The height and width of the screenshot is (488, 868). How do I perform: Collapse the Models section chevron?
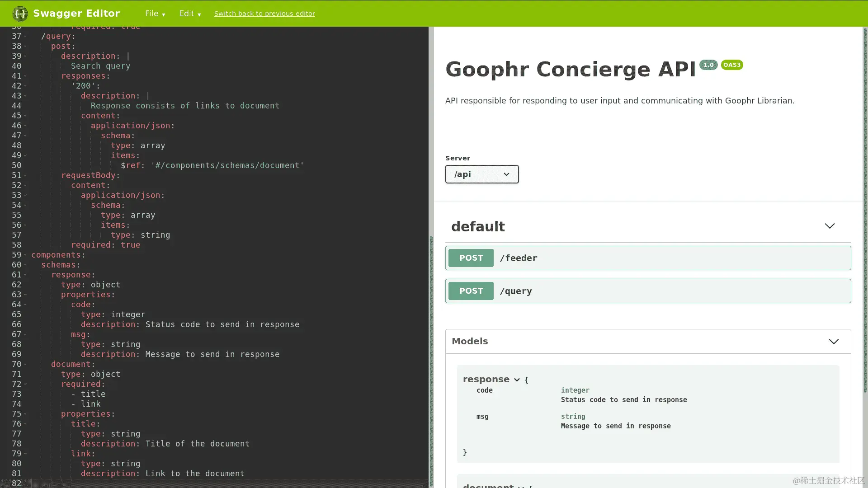coord(834,342)
